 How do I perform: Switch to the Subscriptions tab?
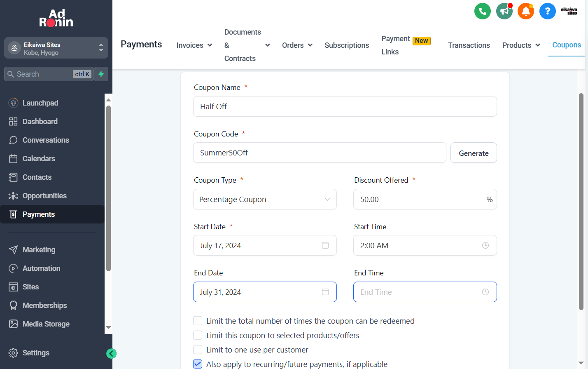pos(347,45)
